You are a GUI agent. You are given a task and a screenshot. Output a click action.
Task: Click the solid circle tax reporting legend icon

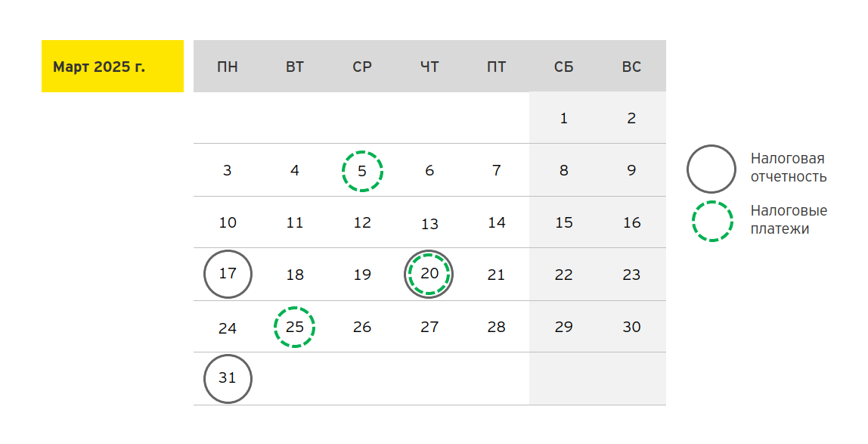point(711,169)
